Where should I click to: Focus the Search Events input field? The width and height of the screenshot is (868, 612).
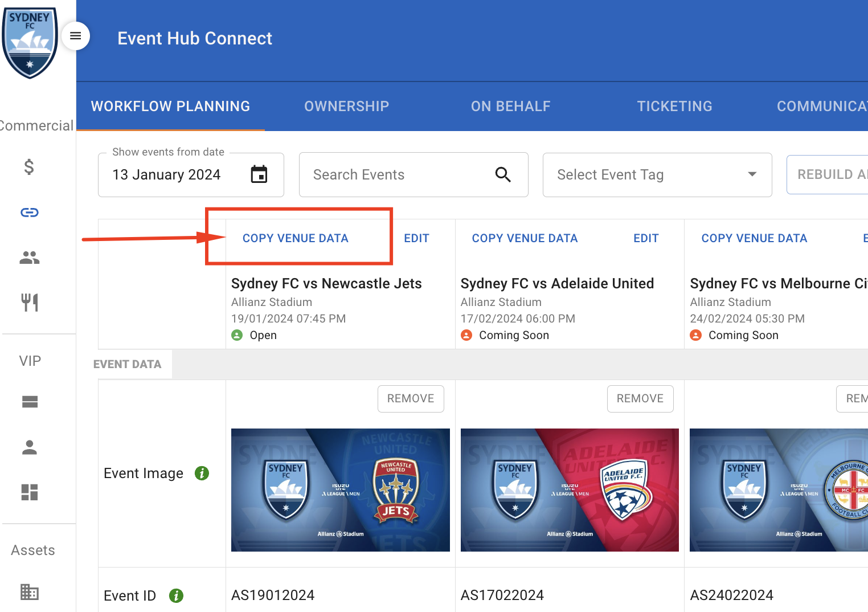pos(413,175)
